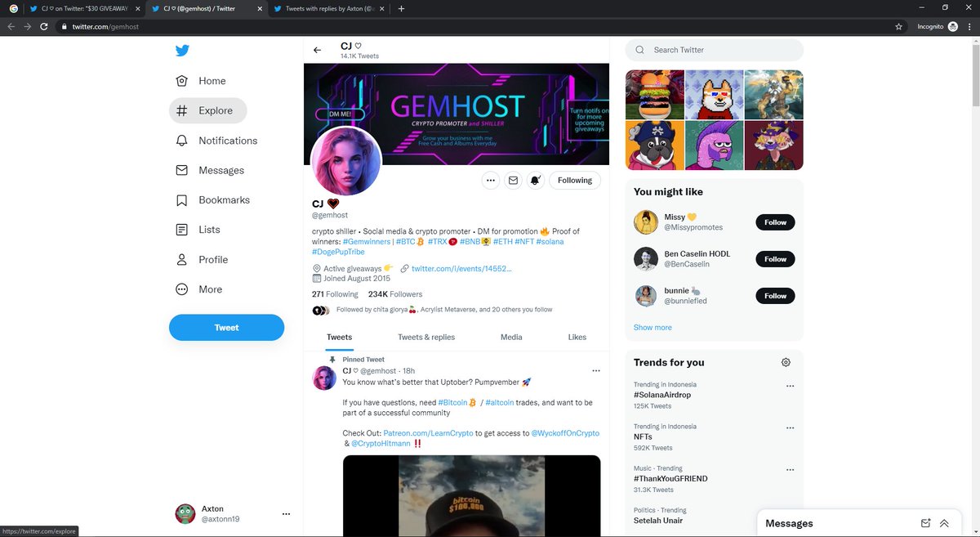Click Show more under You might like
The height and width of the screenshot is (537, 980).
653,327
